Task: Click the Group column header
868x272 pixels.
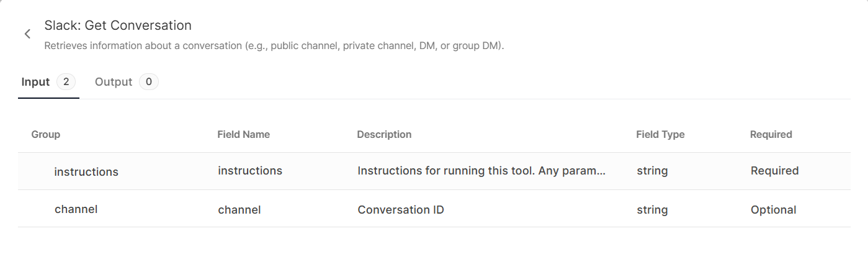Action: point(46,134)
